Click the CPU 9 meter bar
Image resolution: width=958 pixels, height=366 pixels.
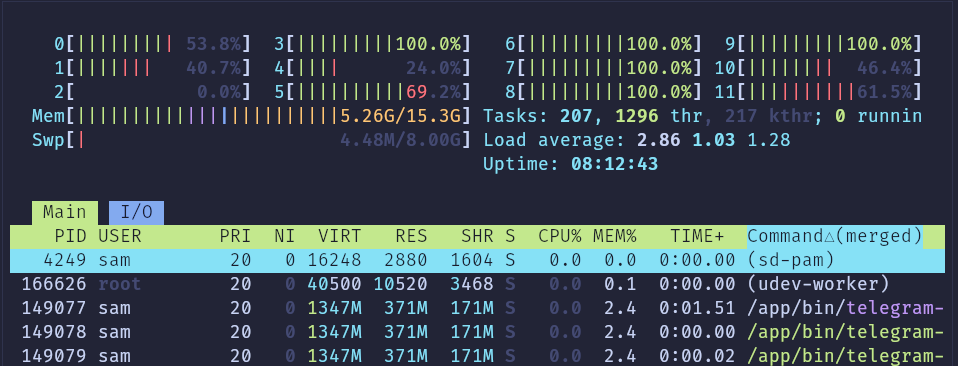(x=823, y=44)
